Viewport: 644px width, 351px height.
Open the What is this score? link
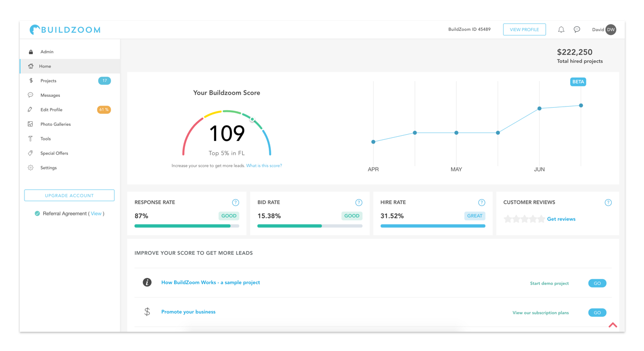coord(264,166)
